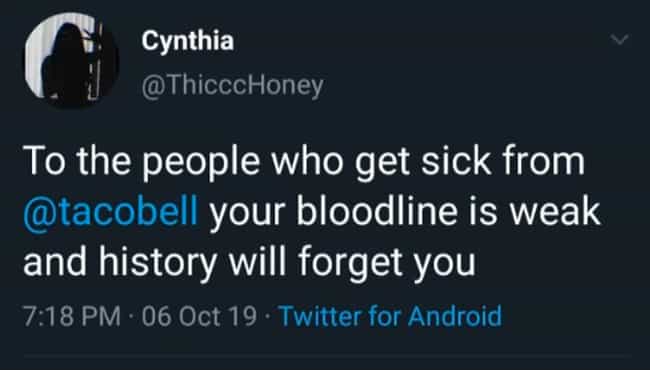650x370 pixels.
Task: Click the word 'who' in the tweet
Action: [x=308, y=161]
